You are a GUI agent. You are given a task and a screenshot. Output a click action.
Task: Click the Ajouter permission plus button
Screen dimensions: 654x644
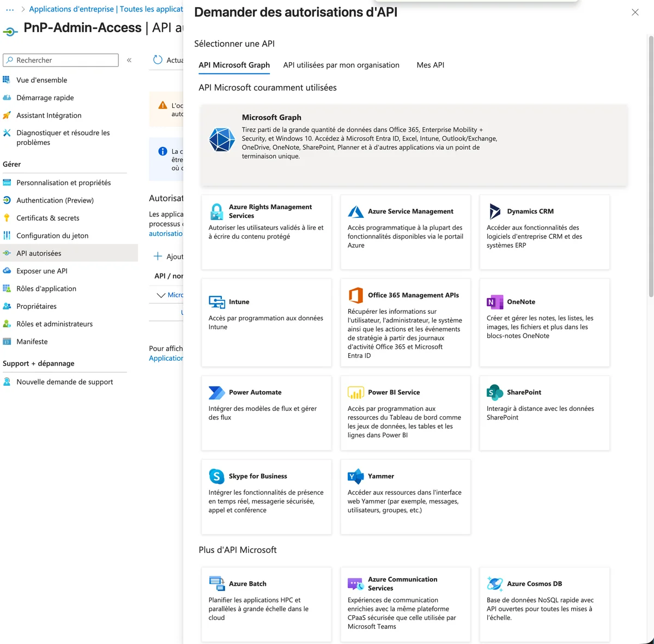[158, 256]
